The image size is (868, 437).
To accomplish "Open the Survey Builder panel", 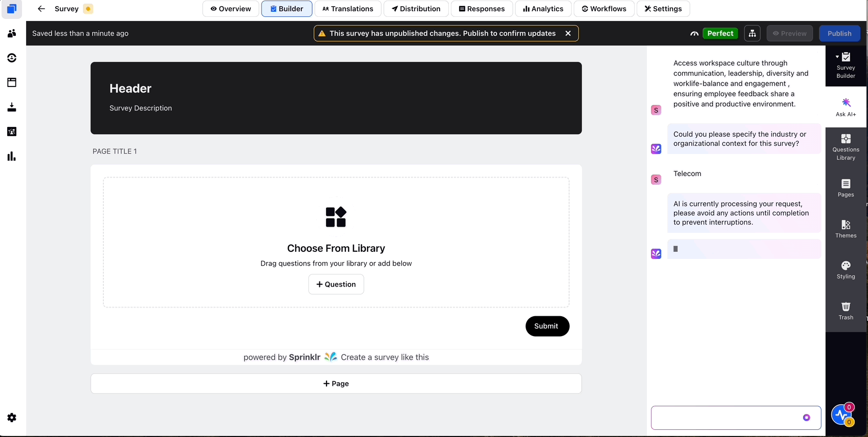I will (845, 65).
